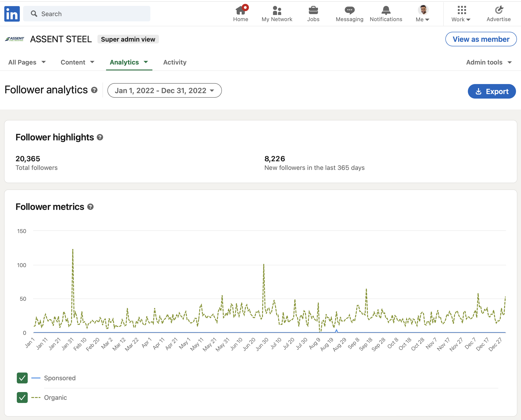
Task: Uncheck the Sponsored series checkbox
Action: click(22, 378)
